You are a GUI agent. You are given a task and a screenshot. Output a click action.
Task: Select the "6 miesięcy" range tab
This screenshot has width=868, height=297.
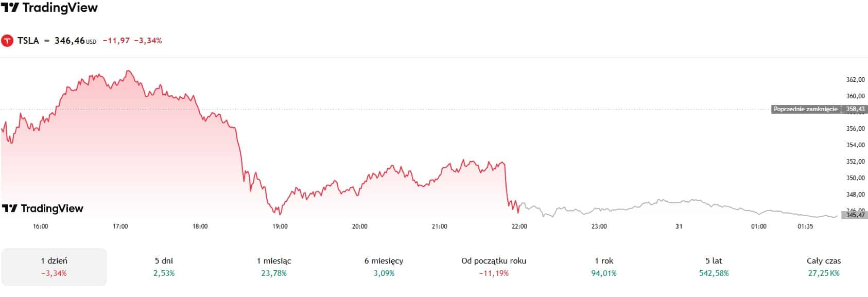[x=384, y=267]
